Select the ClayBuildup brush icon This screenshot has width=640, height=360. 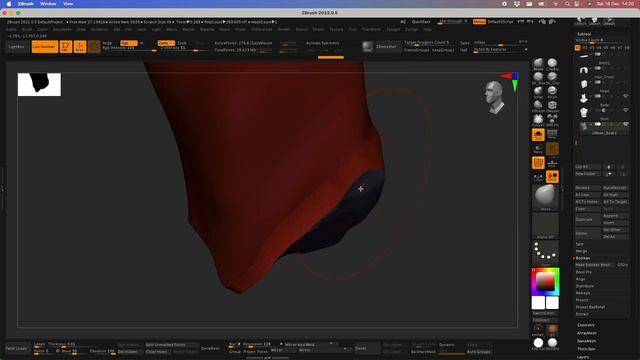(x=552, y=64)
